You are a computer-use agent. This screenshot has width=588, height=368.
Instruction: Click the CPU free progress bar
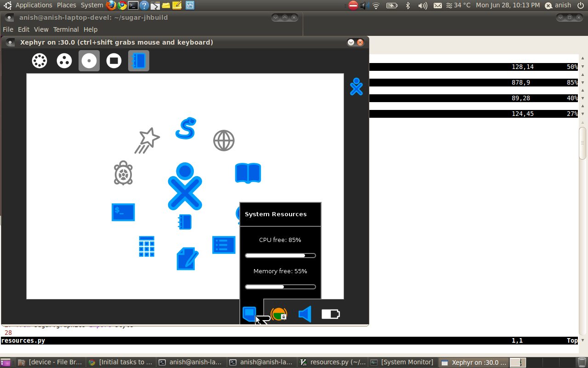point(280,255)
